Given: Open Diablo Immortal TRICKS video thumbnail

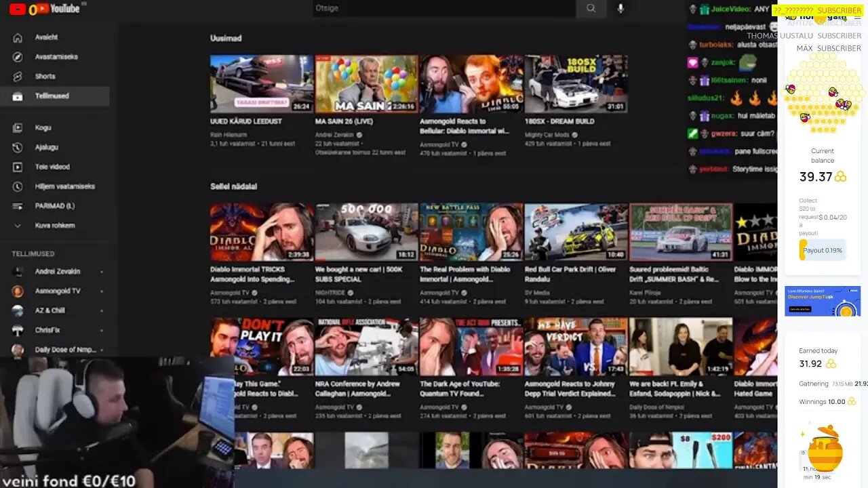Looking at the screenshot, I should click(x=262, y=232).
